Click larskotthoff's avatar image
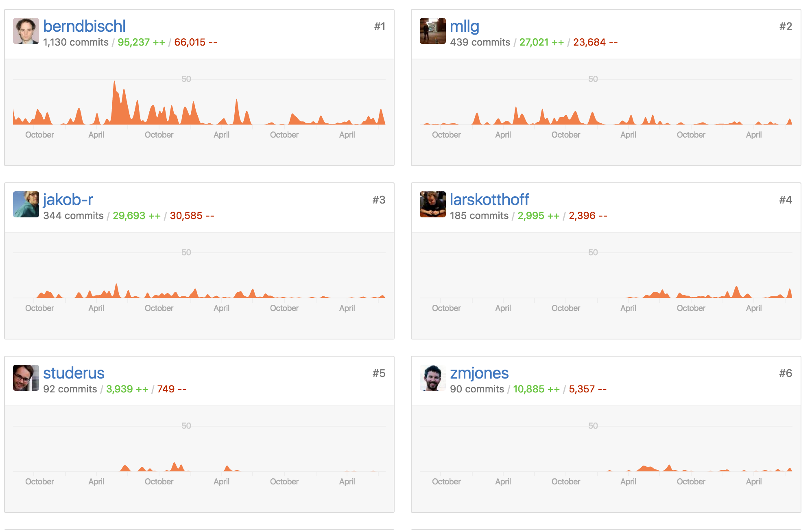 (x=433, y=204)
